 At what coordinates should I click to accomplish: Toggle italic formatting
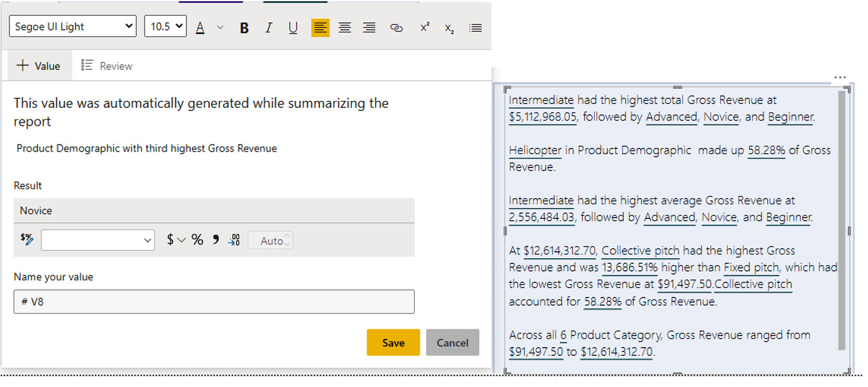coord(268,28)
